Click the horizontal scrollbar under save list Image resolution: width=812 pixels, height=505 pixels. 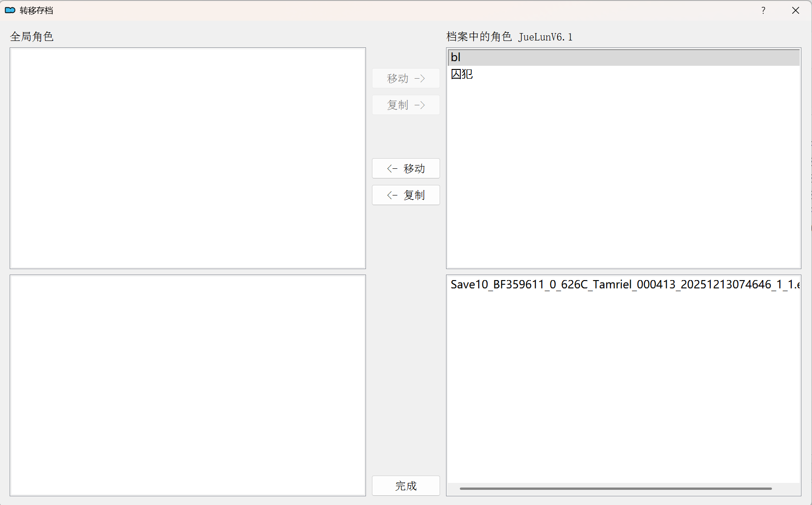[x=615, y=488]
